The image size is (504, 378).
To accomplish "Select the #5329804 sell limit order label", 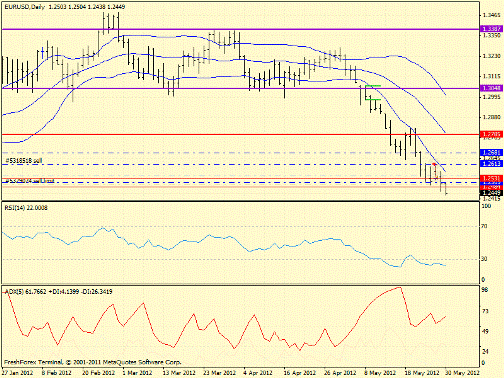I will [30, 181].
